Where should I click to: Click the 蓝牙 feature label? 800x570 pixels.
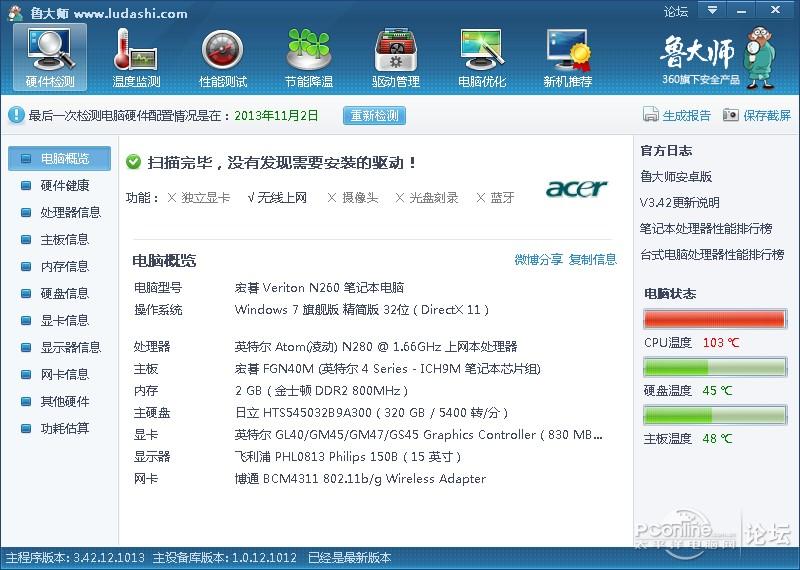502,197
